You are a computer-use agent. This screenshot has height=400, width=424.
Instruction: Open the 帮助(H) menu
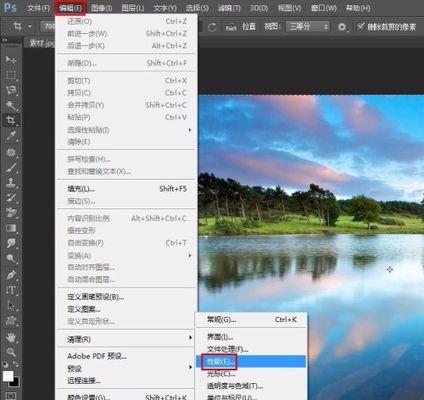tap(358, 8)
